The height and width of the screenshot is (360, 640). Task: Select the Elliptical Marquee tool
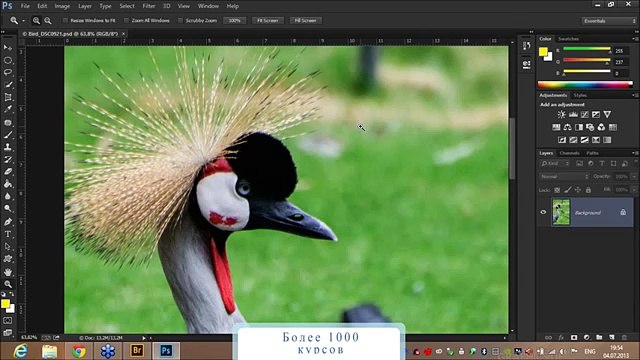click(x=8, y=60)
